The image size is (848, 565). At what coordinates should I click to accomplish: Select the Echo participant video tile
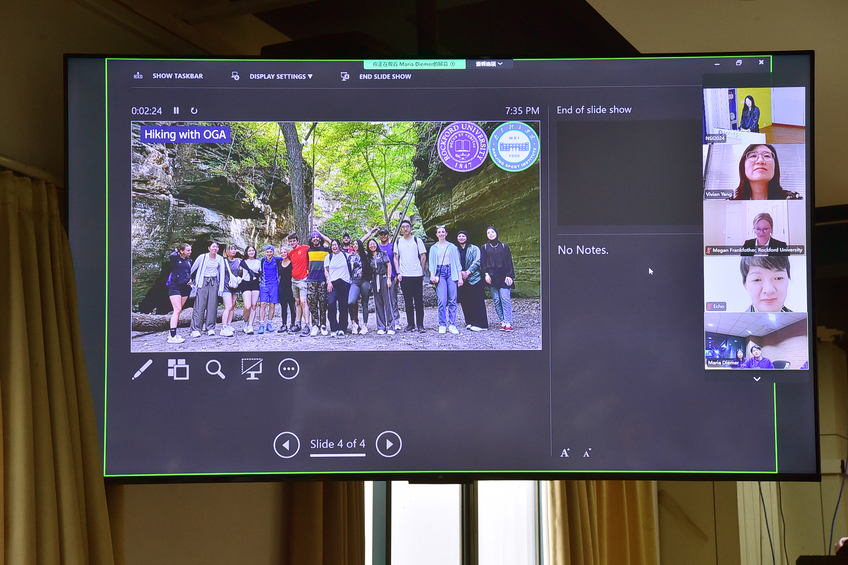(x=755, y=284)
